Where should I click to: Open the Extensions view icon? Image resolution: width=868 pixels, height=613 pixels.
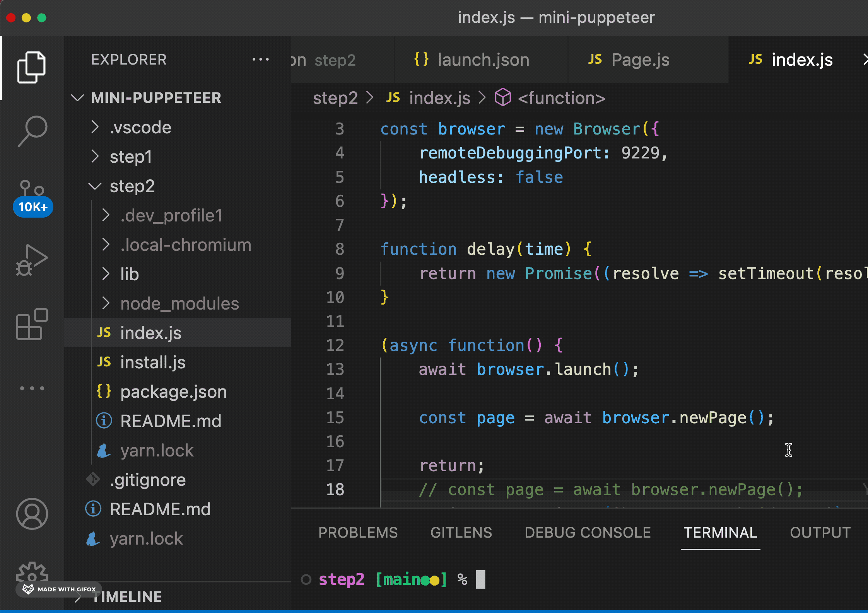(x=32, y=324)
